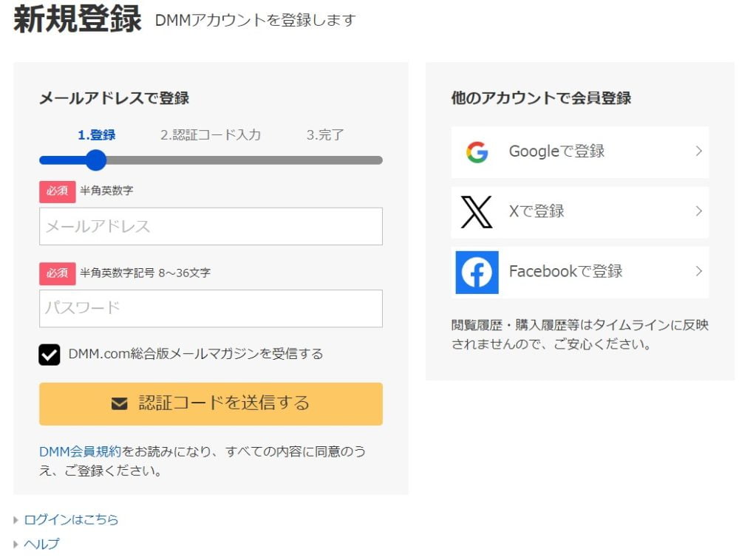Click the progress bar slider handle
The width and height of the screenshot is (739, 560).
[x=96, y=160]
